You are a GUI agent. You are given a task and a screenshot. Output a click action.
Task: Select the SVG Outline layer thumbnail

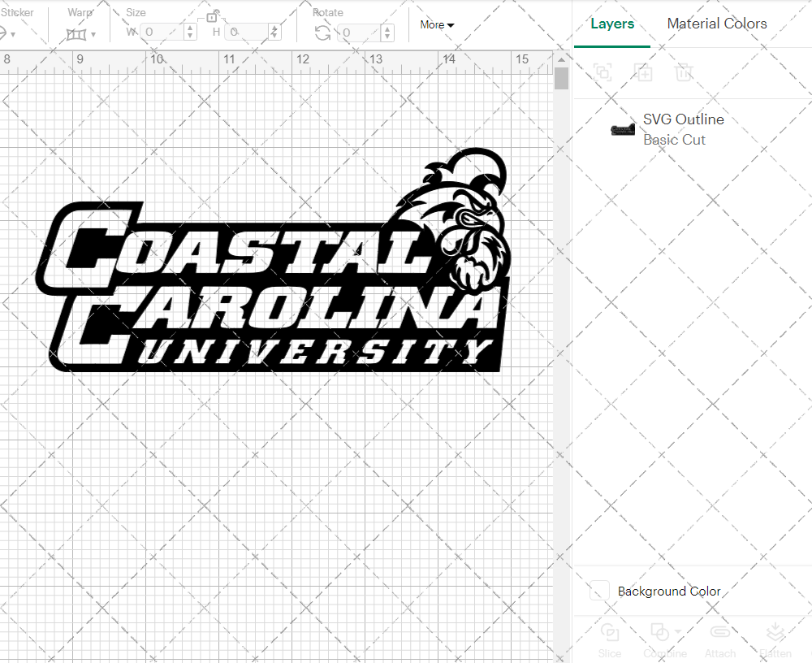(x=622, y=128)
